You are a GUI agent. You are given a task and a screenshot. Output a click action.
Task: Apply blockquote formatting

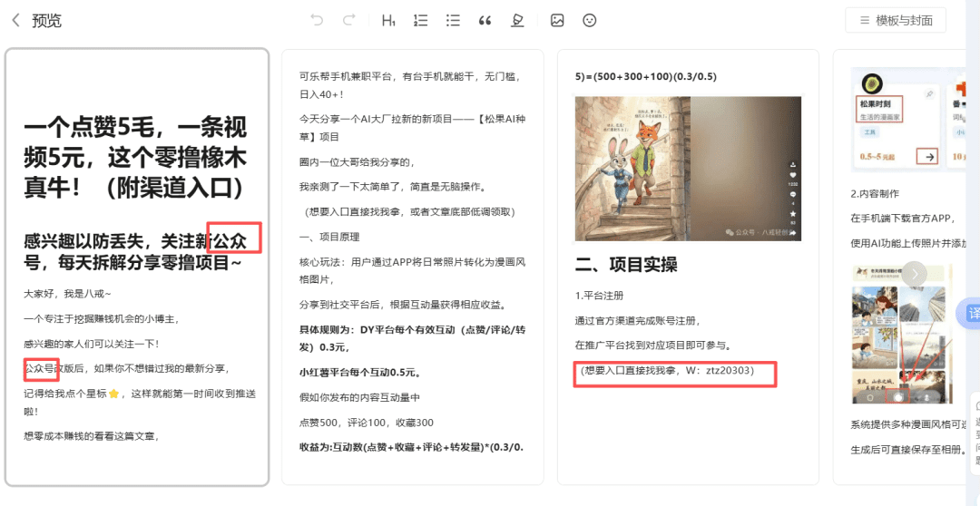(485, 20)
